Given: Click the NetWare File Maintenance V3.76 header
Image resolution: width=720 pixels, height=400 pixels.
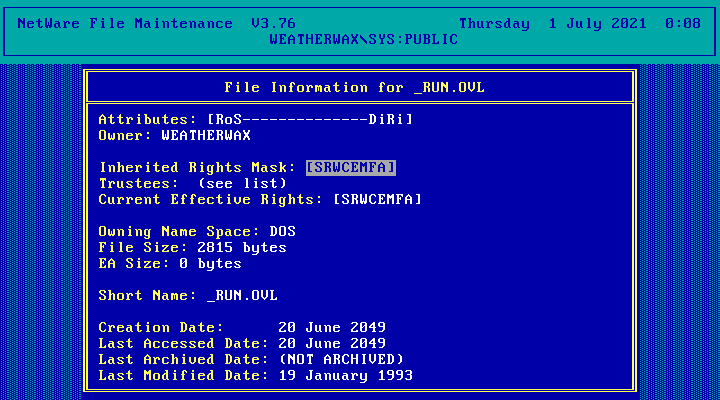Looking at the screenshot, I should [x=138, y=23].
